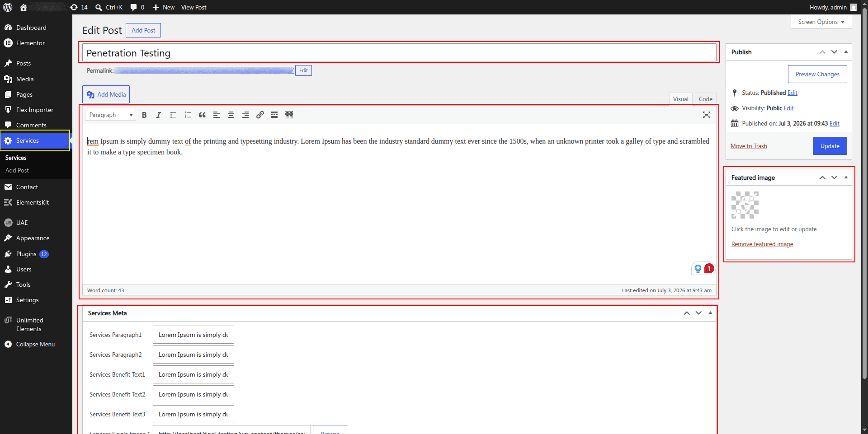The height and width of the screenshot is (434, 868).
Task: Edit the post Visibility
Action: pos(789,108)
